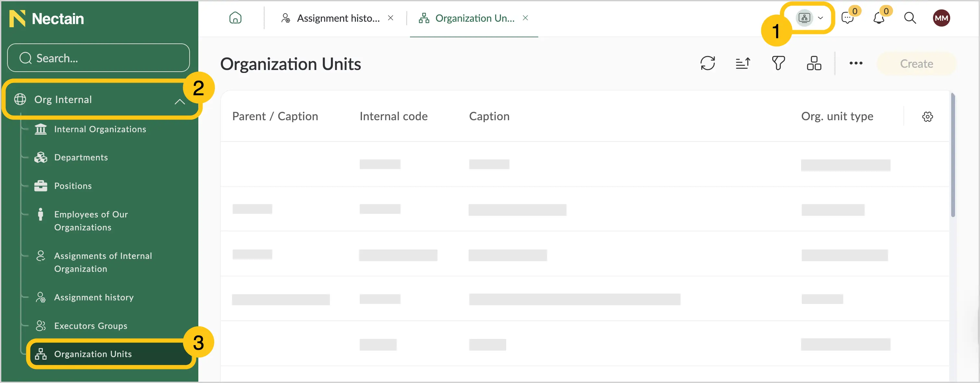
Task: Open table column settings gear
Action: click(x=927, y=117)
